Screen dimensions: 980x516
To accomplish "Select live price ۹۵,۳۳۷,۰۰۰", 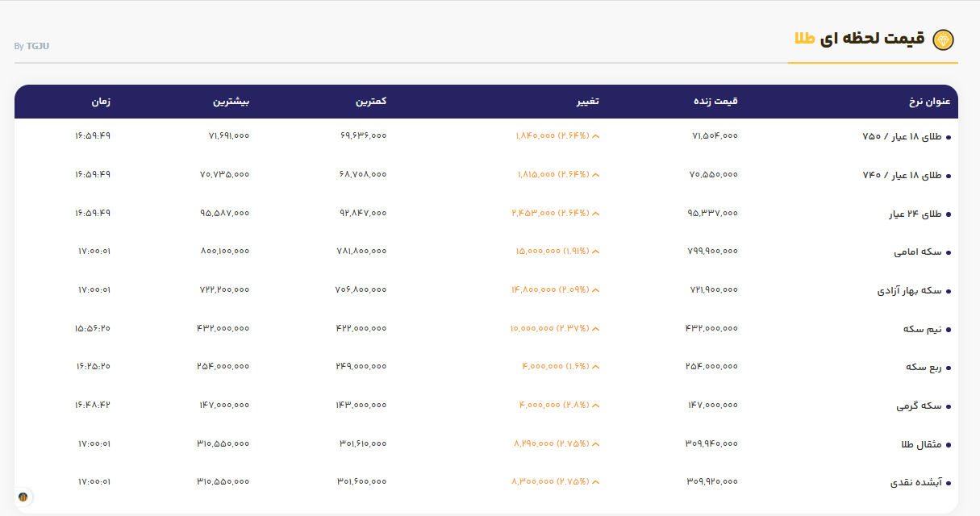I will click(x=714, y=213).
